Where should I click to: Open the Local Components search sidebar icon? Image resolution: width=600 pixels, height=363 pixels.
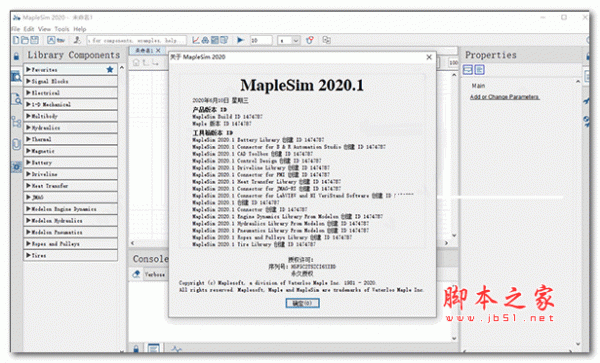coord(16,99)
